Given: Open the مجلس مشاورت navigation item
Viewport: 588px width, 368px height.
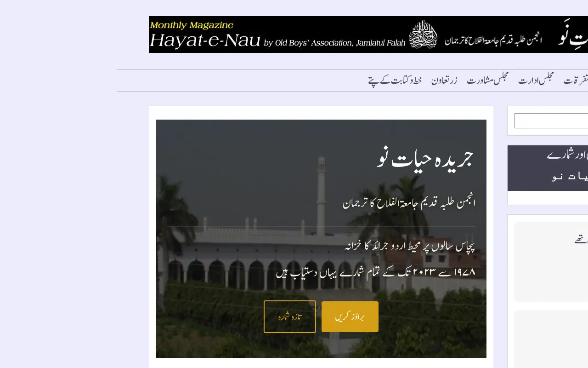Looking at the screenshot, I should [x=488, y=80].
